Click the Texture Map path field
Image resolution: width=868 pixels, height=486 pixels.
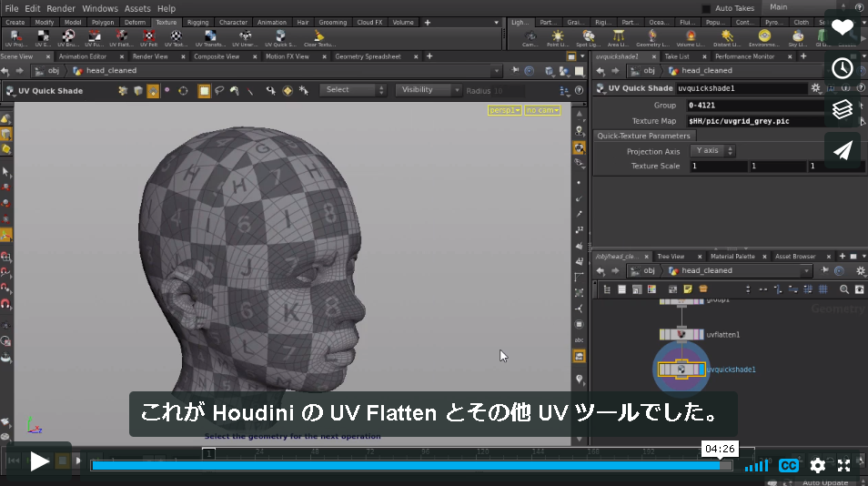pos(755,121)
